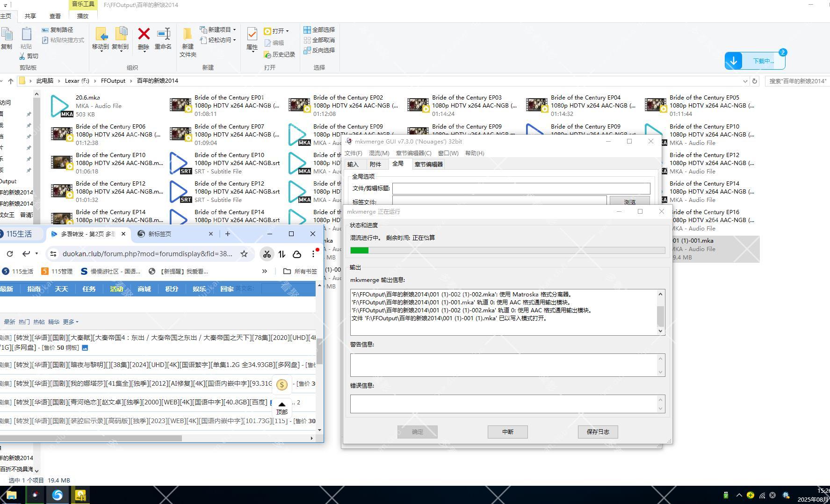Switch to the 附件 tab in mkvmerge
Viewport: 830px width, 504px height.
[x=375, y=164]
